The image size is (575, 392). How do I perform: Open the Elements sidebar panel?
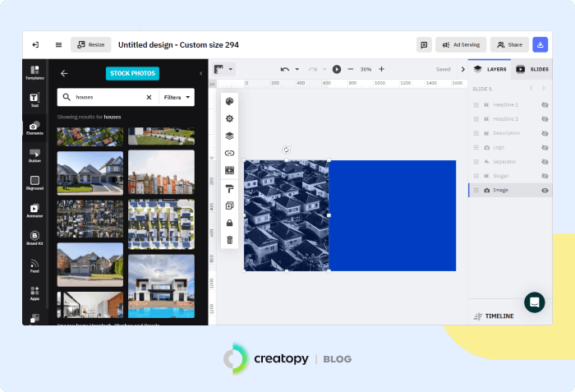click(34, 128)
